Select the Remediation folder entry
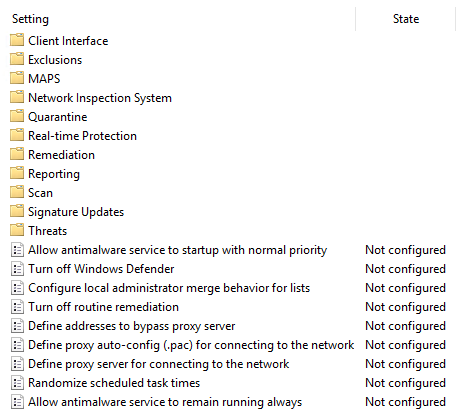476x420 pixels. 61,155
